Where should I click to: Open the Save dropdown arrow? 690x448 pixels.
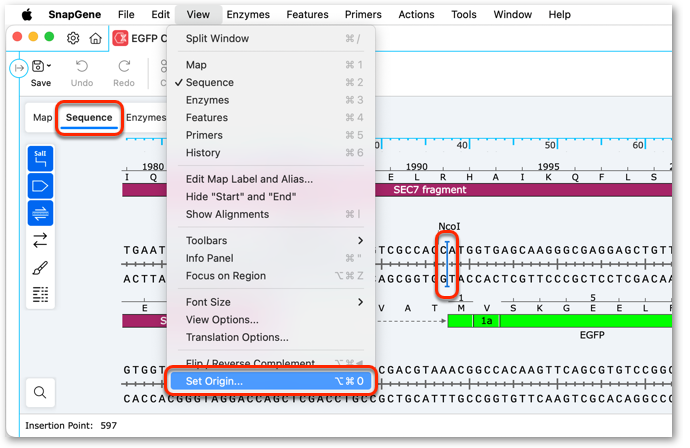click(49, 66)
